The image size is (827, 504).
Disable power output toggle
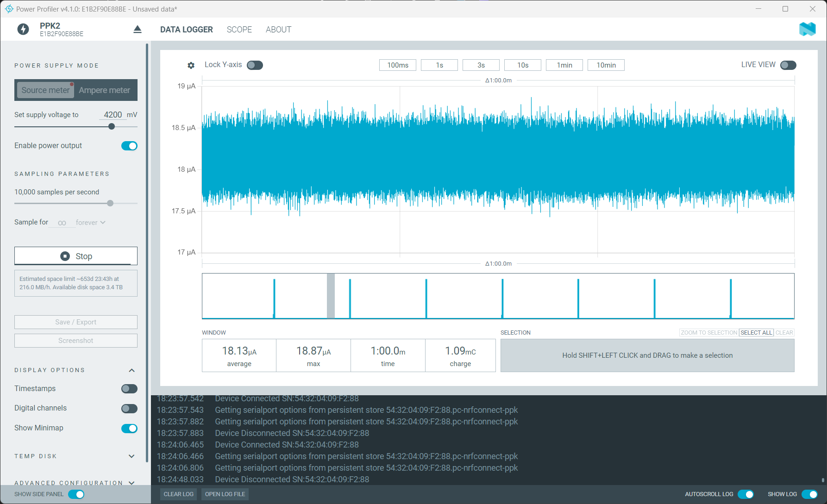pos(129,146)
